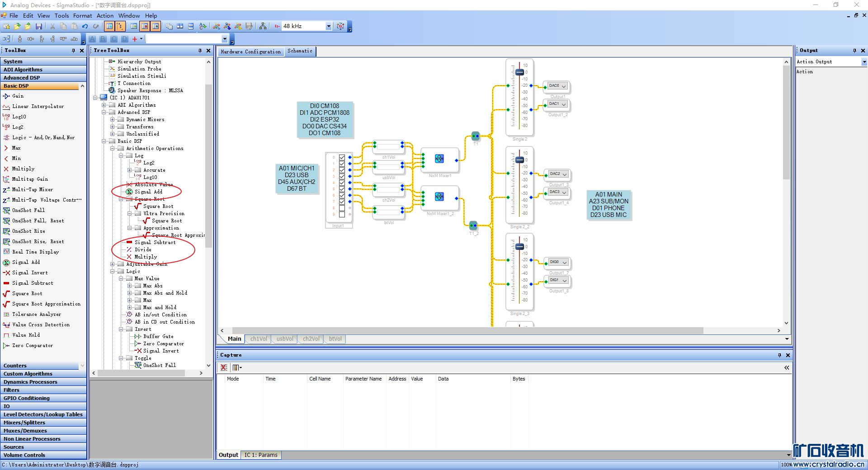The image size is (868, 470).
Task: Click the Single 2 volume slider knob
Action: tap(519, 72)
